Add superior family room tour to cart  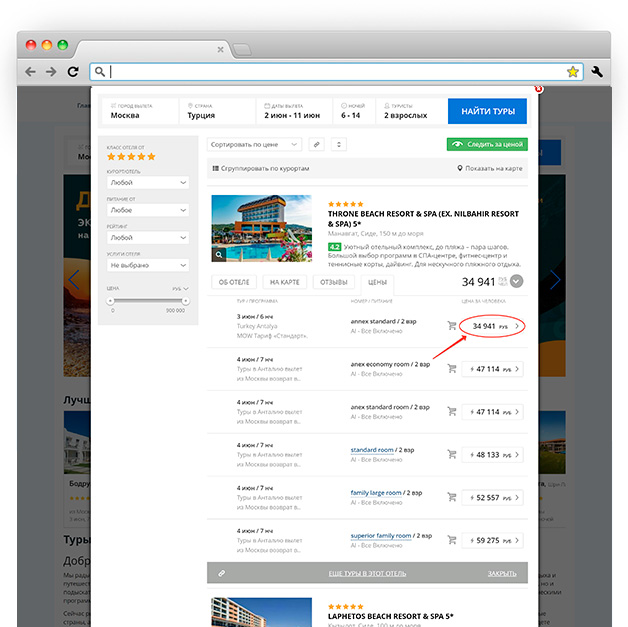452,540
